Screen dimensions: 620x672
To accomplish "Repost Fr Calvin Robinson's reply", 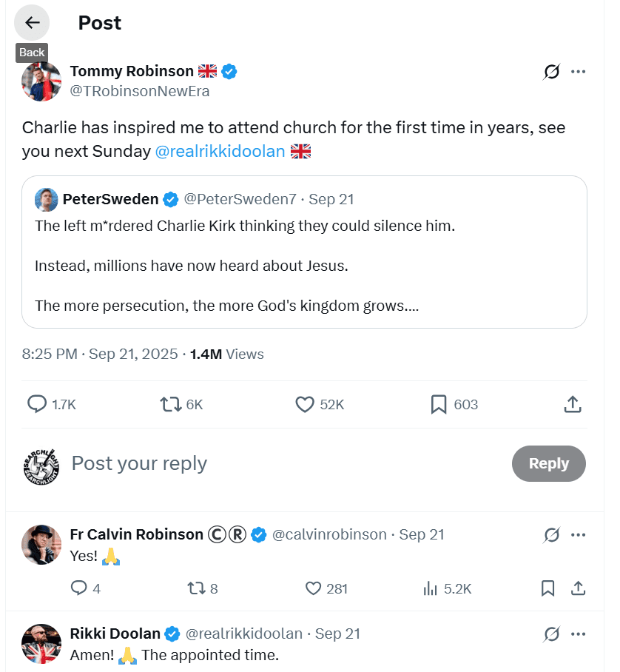I will point(195,588).
